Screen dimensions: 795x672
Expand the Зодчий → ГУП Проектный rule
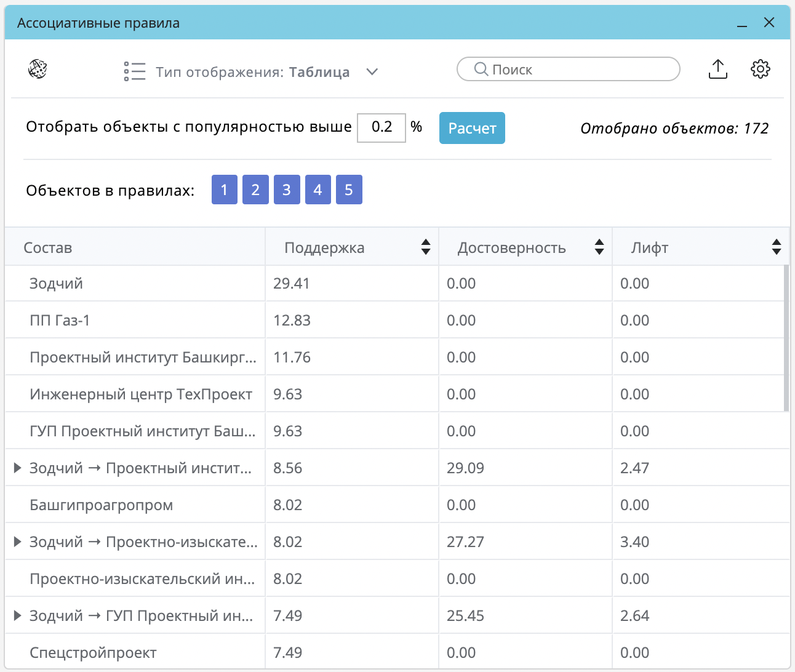click(18, 616)
